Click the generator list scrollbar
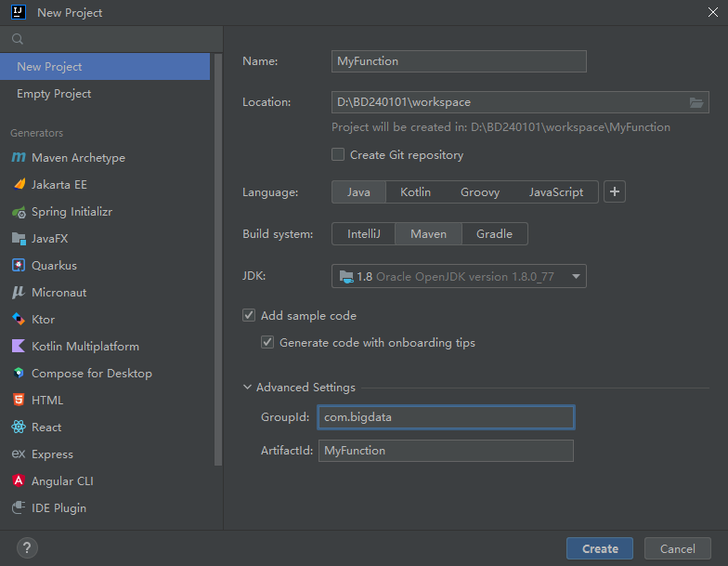728x566 pixels. point(217,259)
